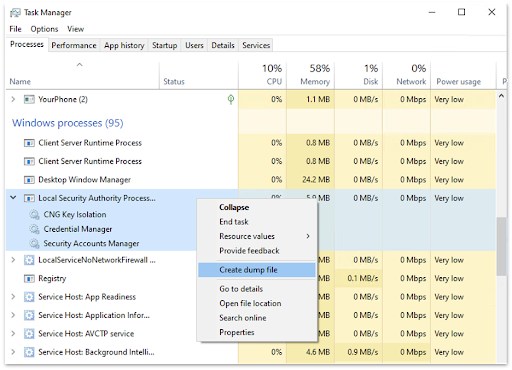
Task: Click the 0.9 MB/s disk cell
Action: [358, 352]
